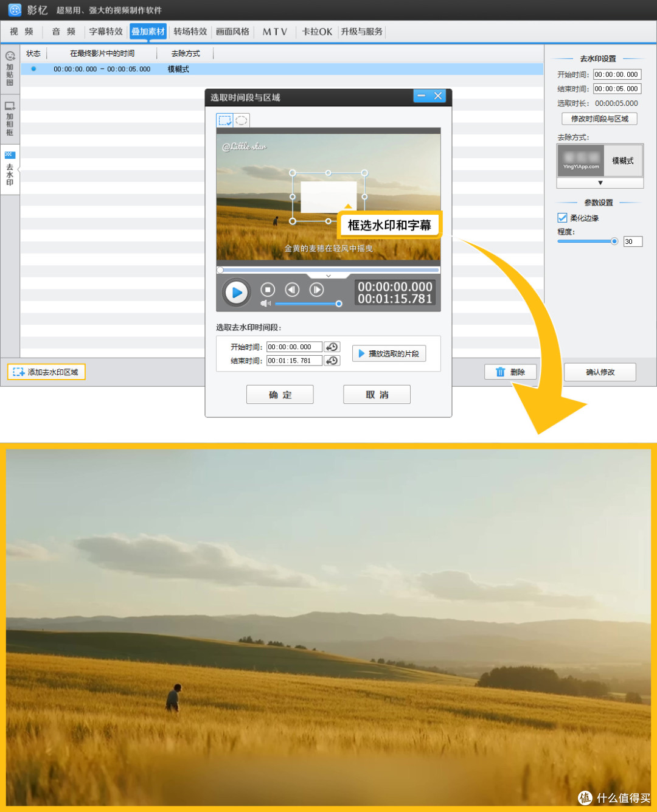Open the 画面风格 tab

pos(233,32)
